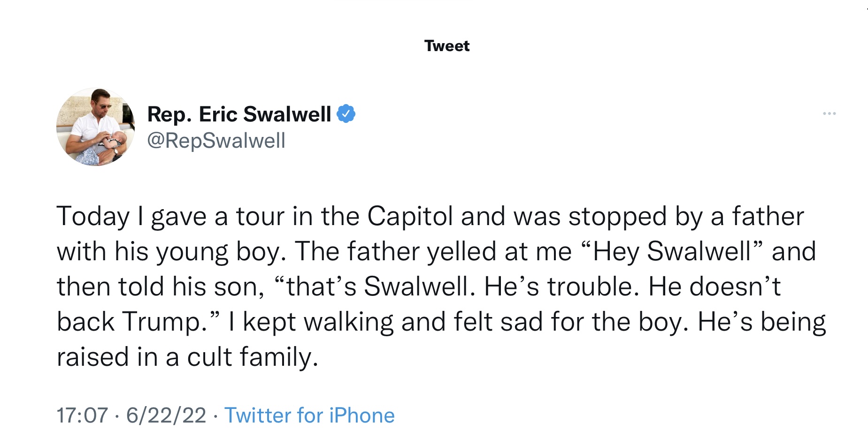The image size is (868, 438).
Task: Click the display name Rep. Eric Swalwell
Action: 239,114
